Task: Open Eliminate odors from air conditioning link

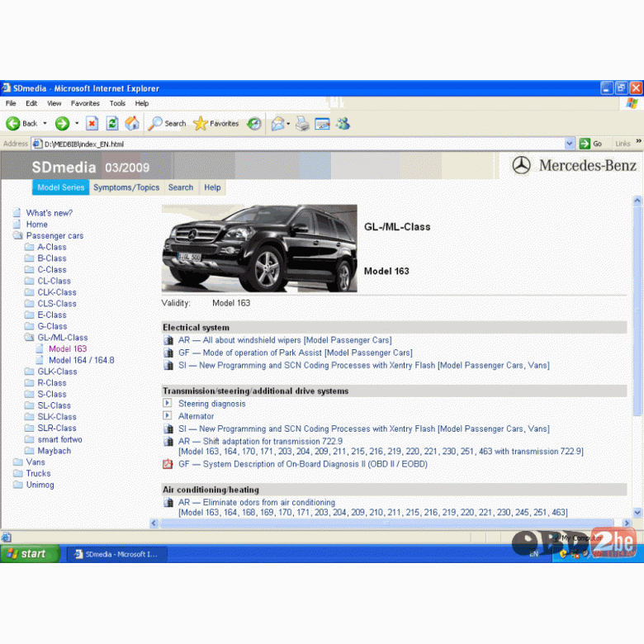Action: point(257,502)
